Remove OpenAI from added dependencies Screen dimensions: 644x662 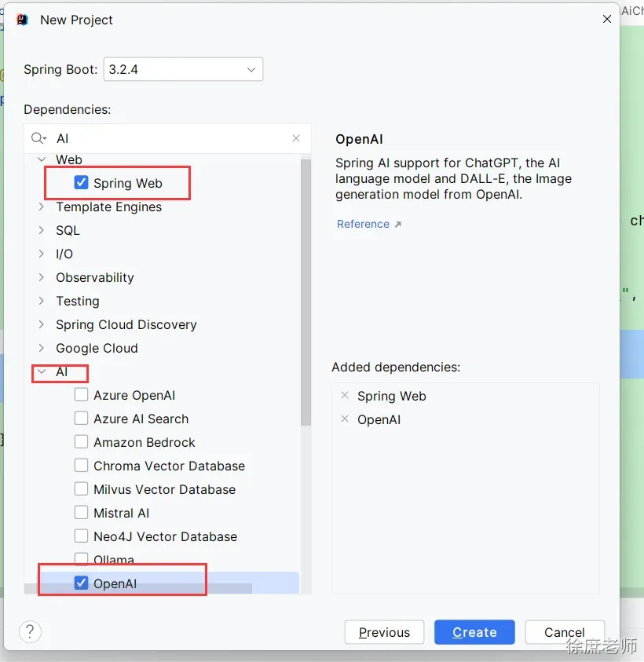pos(345,419)
